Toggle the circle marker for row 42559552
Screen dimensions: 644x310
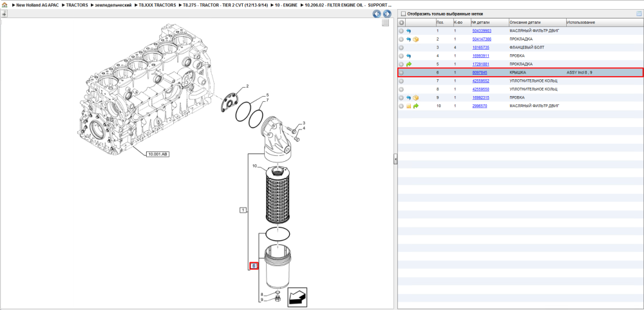click(x=401, y=81)
